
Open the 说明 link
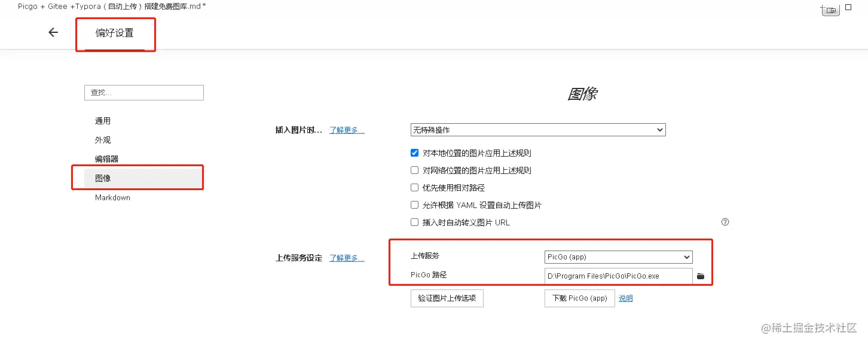(625, 298)
